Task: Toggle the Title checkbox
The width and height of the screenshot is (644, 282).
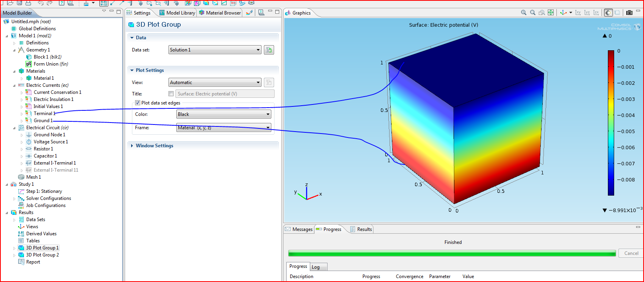Action: [171, 94]
